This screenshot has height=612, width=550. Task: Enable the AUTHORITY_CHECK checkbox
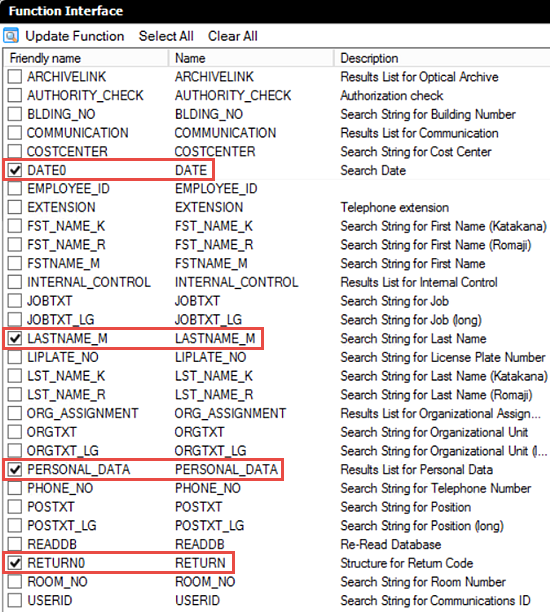pos(15,95)
